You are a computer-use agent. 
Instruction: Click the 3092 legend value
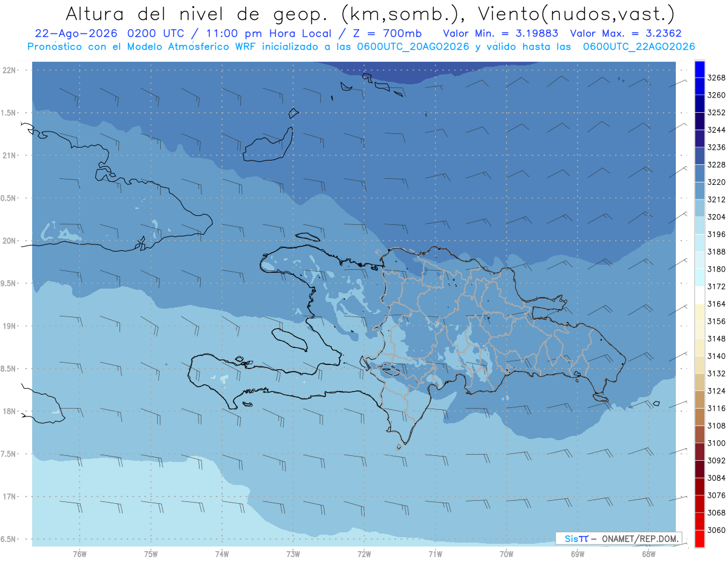coord(716,461)
